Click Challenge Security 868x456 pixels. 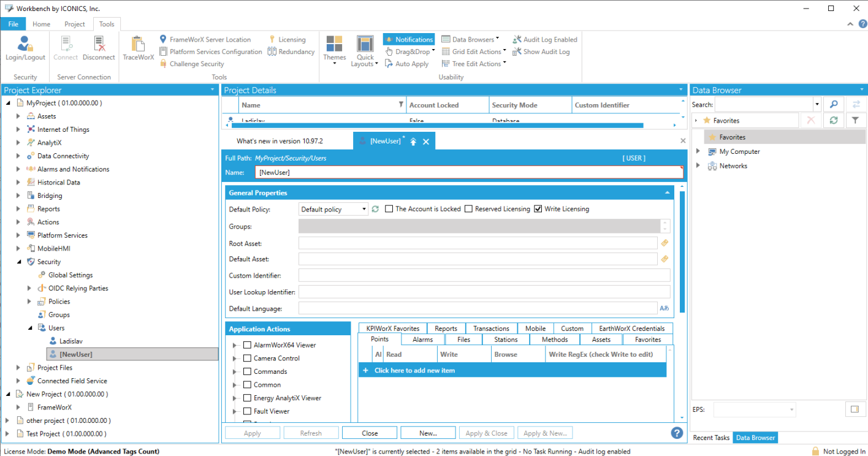(x=192, y=64)
